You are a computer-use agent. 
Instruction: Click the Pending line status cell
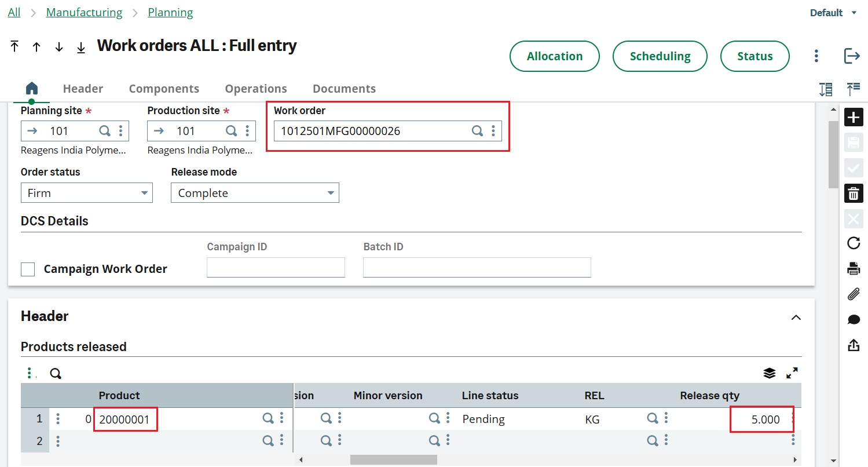click(484, 419)
